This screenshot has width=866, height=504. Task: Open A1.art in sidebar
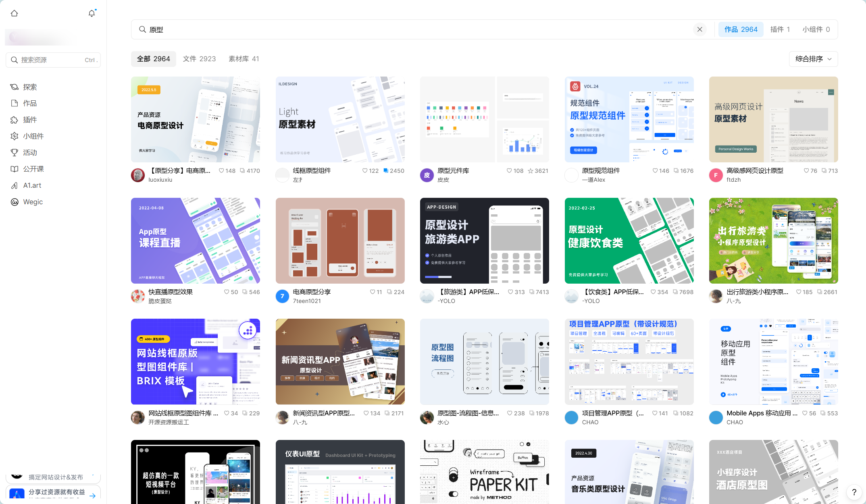click(32, 185)
